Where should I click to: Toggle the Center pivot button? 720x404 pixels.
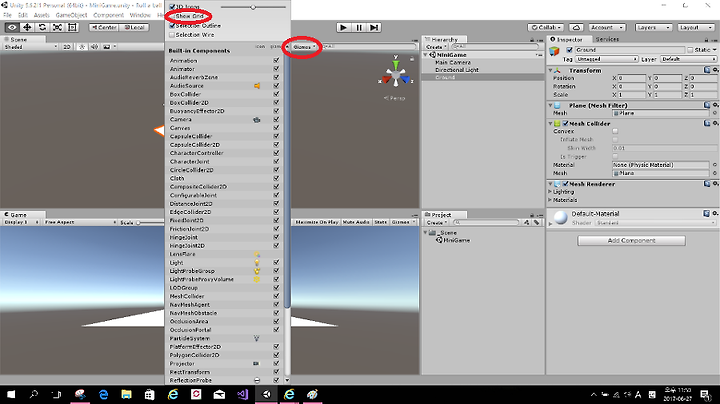(104, 28)
